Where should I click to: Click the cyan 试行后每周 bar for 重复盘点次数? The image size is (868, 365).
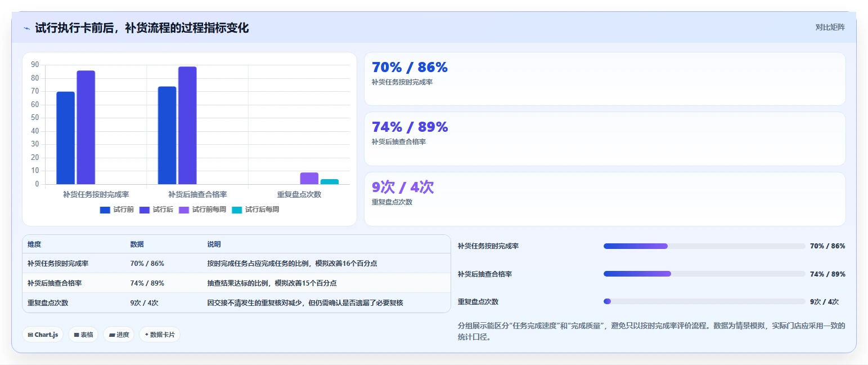[x=330, y=181]
